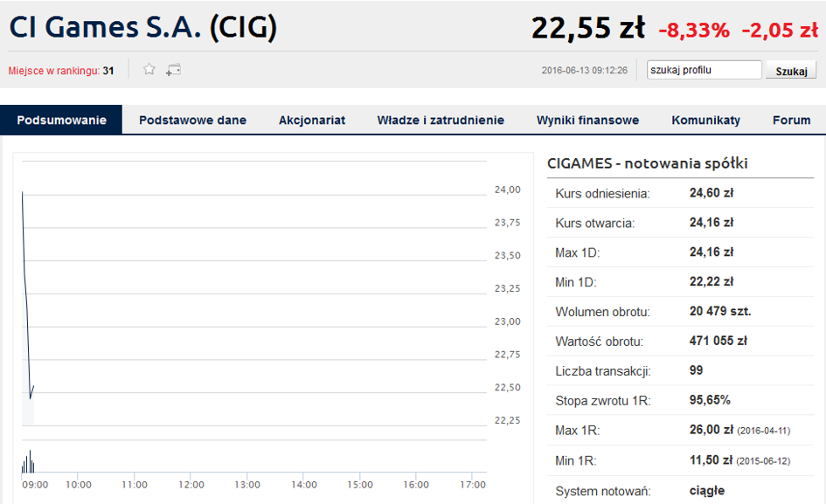Screen dimensions: 826x504
Task: Click the add-to-wallet icon
Action: pos(173,70)
